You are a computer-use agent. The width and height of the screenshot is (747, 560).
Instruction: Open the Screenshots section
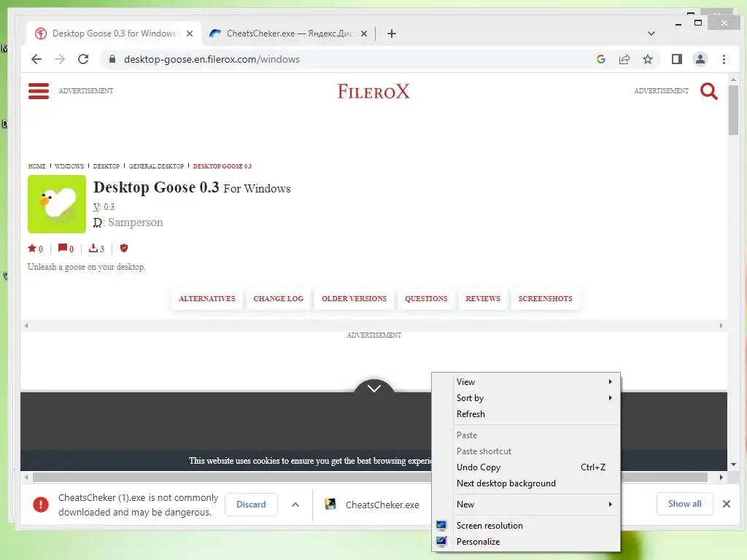545,298
